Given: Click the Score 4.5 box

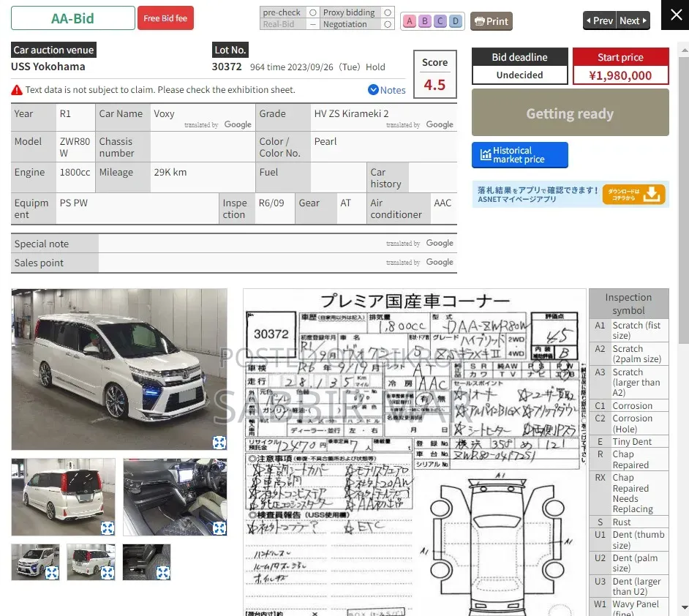Looking at the screenshot, I should pos(434,74).
